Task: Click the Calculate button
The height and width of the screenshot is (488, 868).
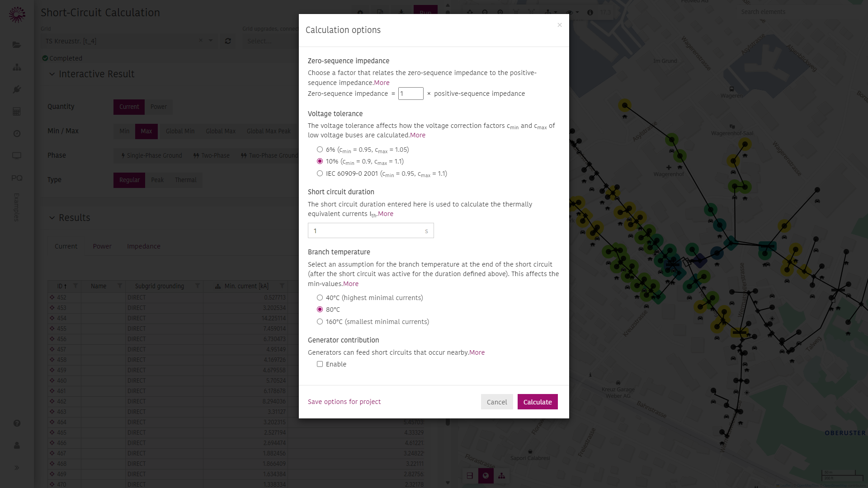Action: 538,402
